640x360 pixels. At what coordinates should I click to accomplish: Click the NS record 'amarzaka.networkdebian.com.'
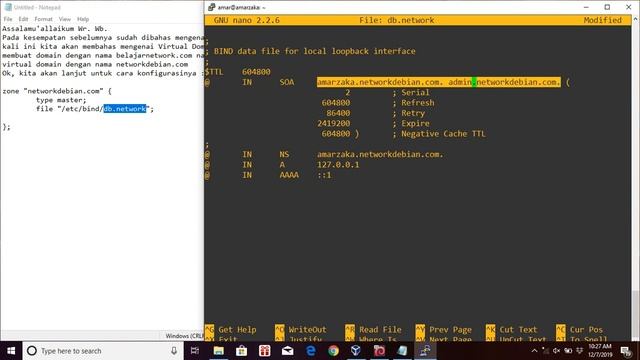(380, 154)
